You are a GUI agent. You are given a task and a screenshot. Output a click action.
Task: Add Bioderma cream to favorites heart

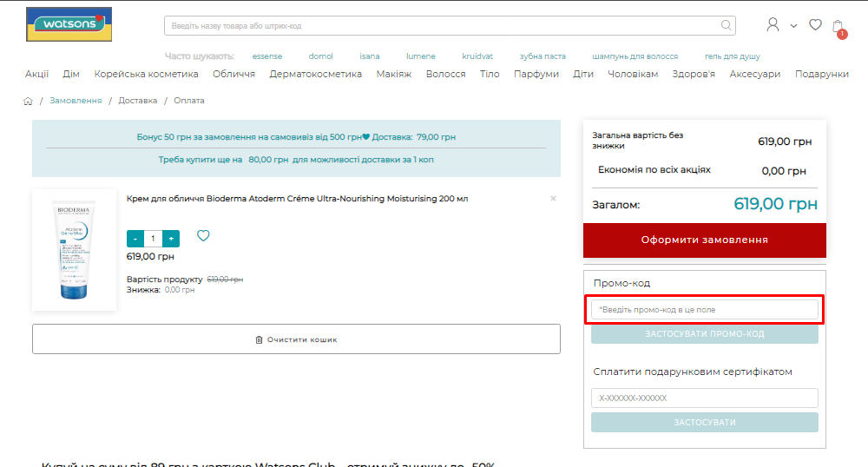click(x=203, y=236)
